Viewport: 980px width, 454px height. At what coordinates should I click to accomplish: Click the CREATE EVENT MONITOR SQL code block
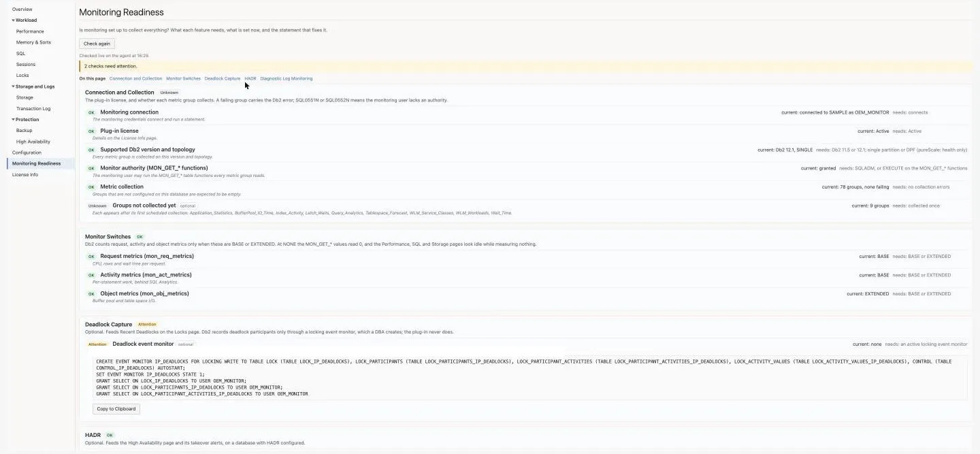pos(530,377)
